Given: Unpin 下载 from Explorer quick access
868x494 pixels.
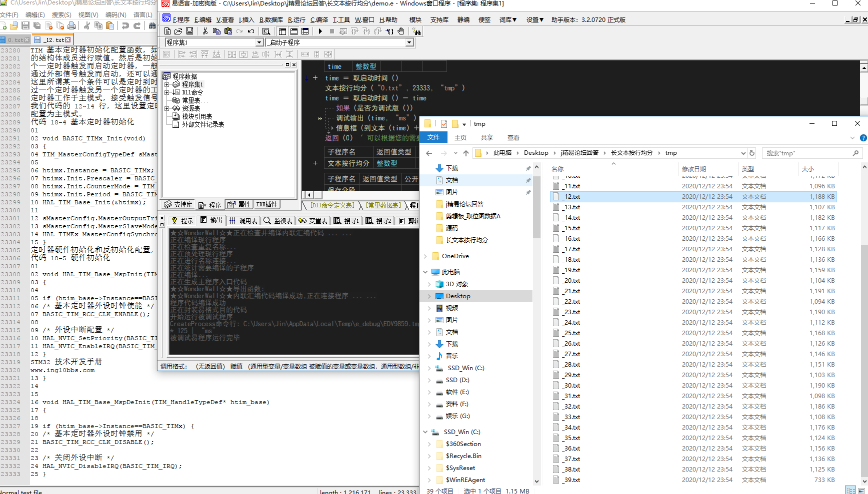Looking at the screenshot, I should point(528,168).
